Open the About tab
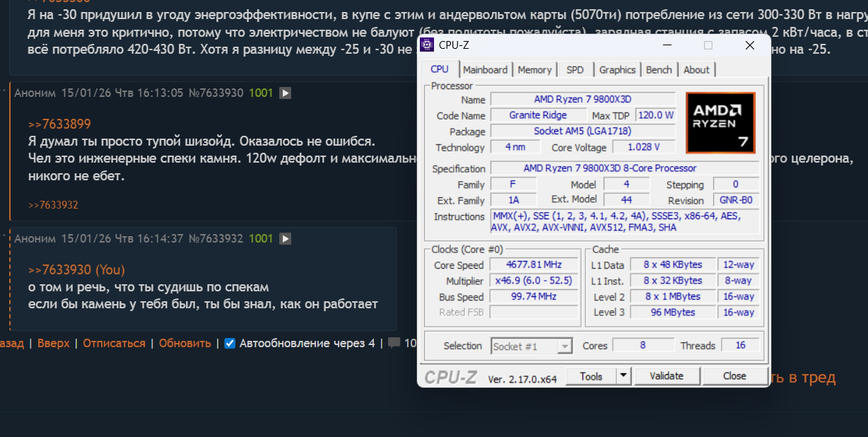Viewport: 868px width, 437px height. click(x=696, y=69)
